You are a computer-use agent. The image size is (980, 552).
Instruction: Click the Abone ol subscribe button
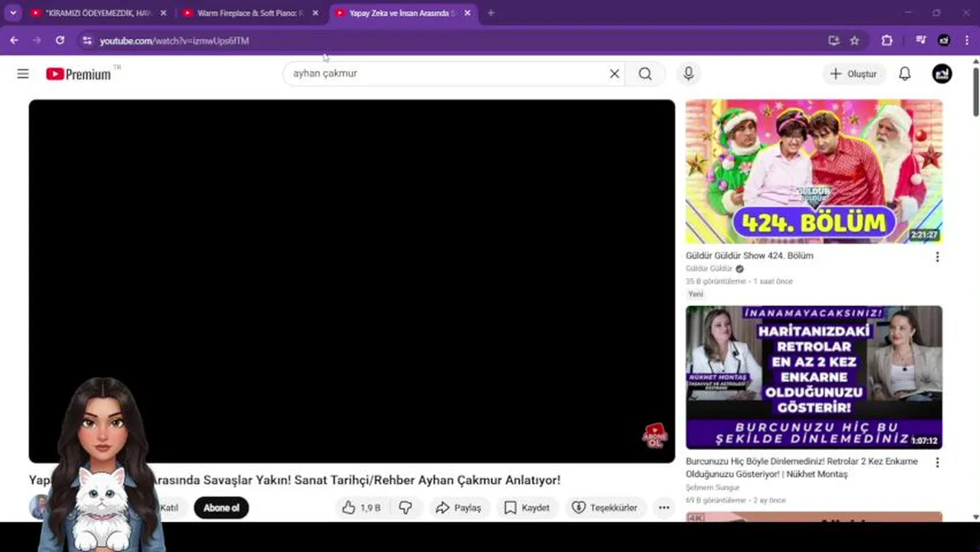pos(222,508)
